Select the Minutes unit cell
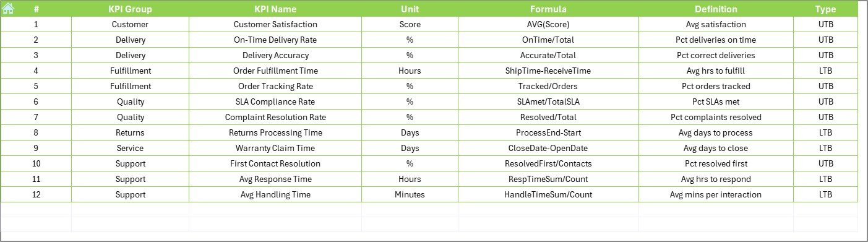Screen dimensions: 868x242 point(410,195)
